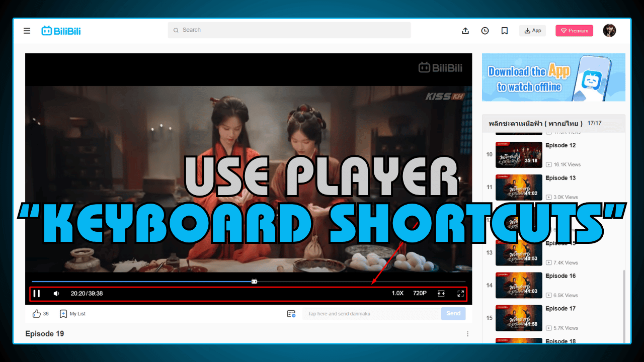Click the 5.7K Views count of Episode 17
Image resolution: width=644 pixels, height=362 pixels.
tap(561, 328)
